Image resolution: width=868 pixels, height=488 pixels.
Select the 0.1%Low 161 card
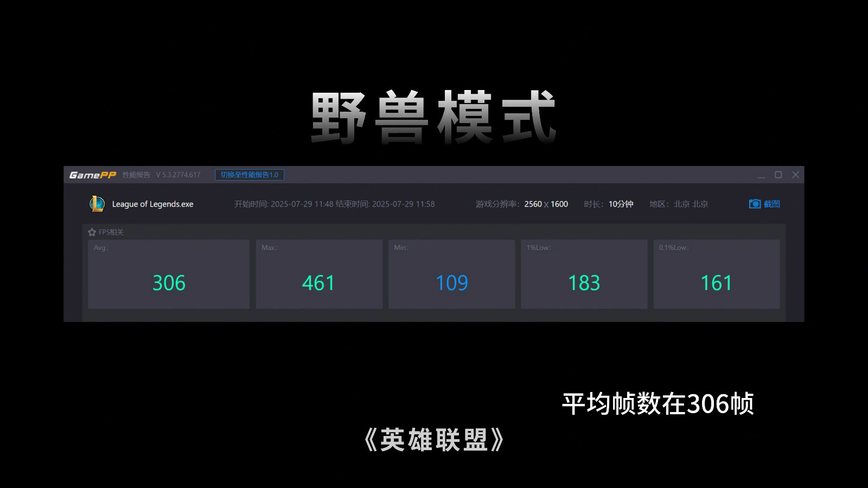pyautogui.click(x=717, y=274)
